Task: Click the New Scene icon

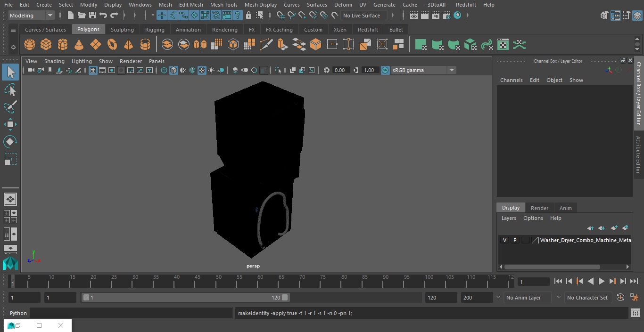Action: [x=70, y=16]
